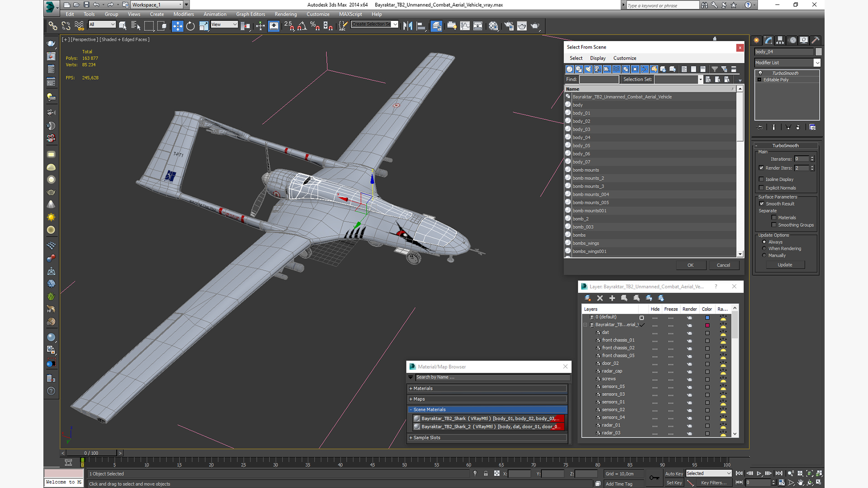
Task: Uncheck the Smooth Result checkbox
Action: [x=762, y=204]
